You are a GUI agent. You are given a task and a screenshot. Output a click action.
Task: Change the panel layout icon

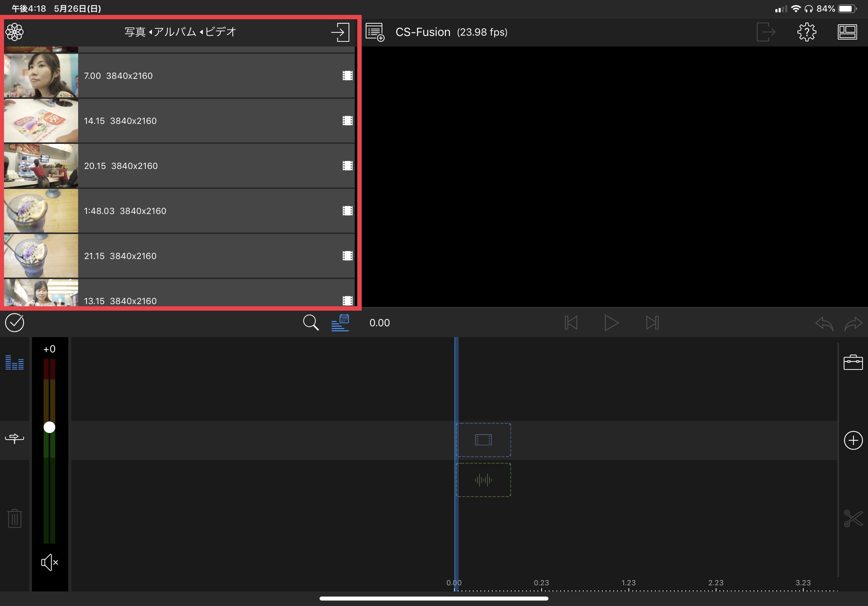tap(847, 32)
